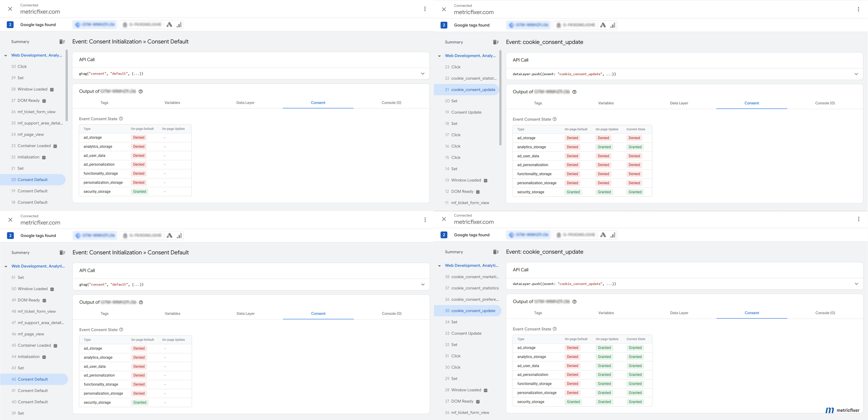
Task: Select event 42 Consent Default
Action: 34,379
